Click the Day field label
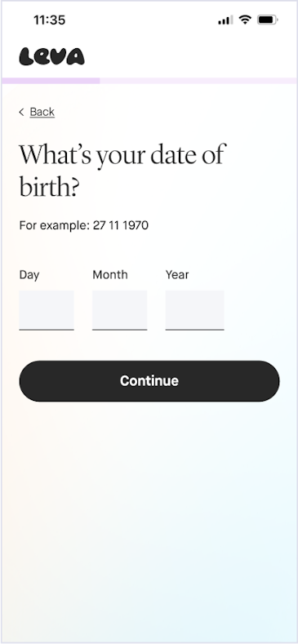298x644 pixels. tap(29, 275)
